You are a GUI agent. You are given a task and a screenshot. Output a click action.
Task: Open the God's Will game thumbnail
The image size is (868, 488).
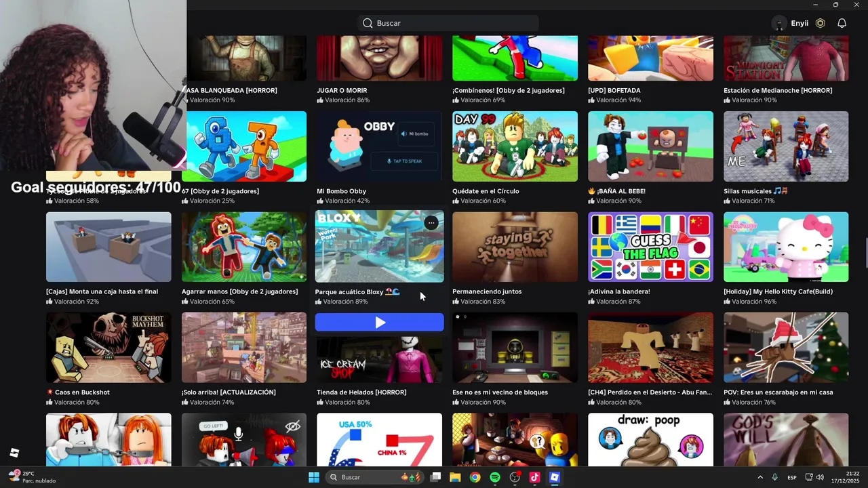786,439
